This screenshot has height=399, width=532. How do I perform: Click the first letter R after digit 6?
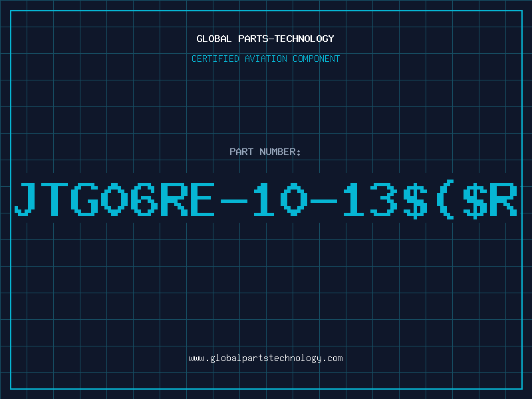point(174,199)
